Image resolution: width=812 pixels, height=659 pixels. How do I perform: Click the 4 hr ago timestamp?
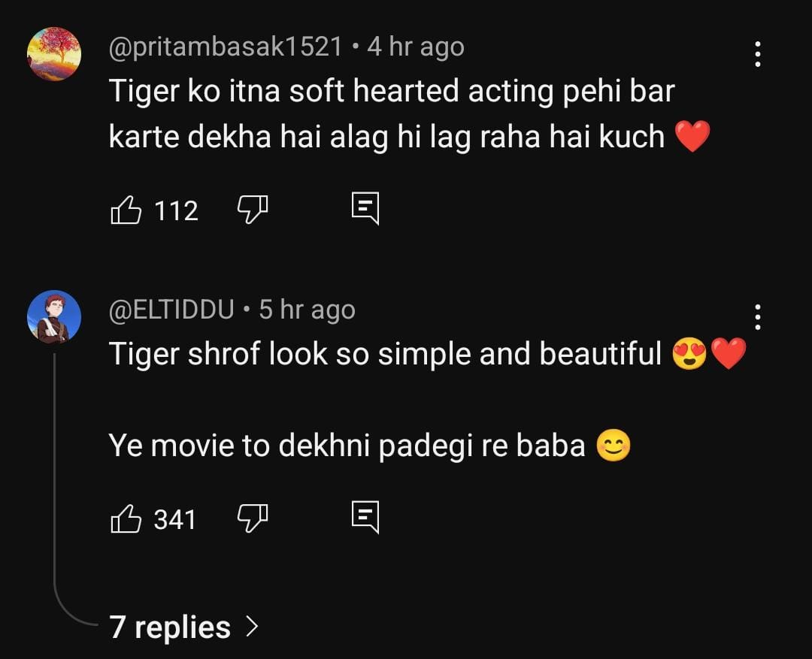click(414, 45)
